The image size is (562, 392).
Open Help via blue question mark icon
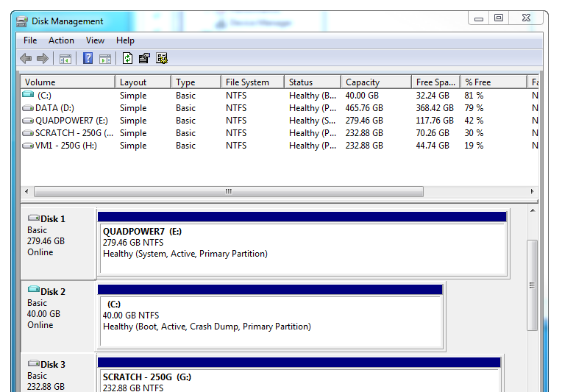click(88, 58)
